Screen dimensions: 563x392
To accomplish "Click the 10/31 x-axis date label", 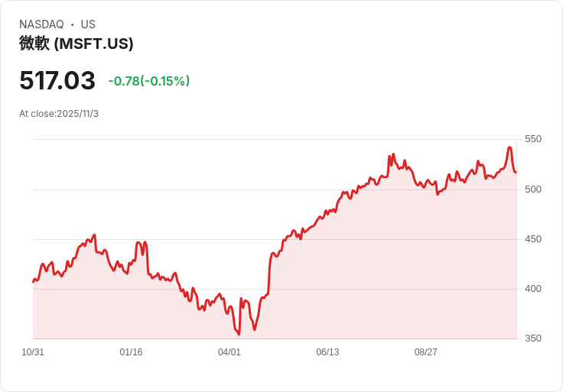I will coord(33,352).
